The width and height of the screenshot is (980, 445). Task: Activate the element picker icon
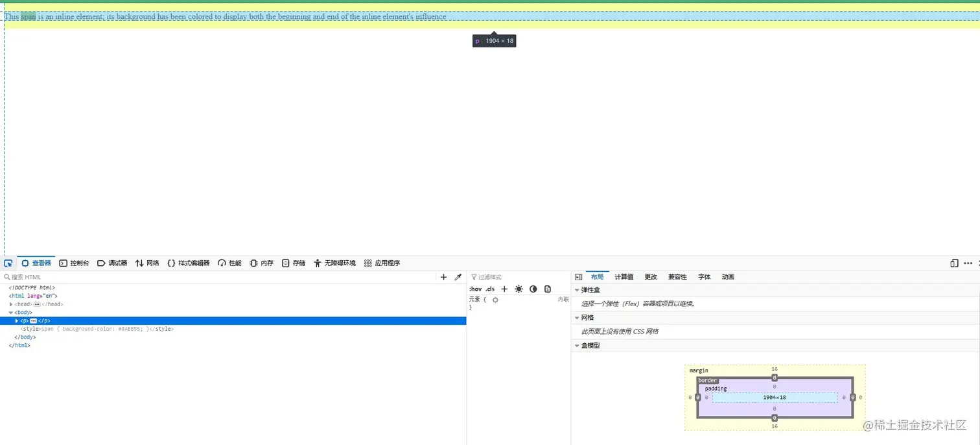click(8, 263)
